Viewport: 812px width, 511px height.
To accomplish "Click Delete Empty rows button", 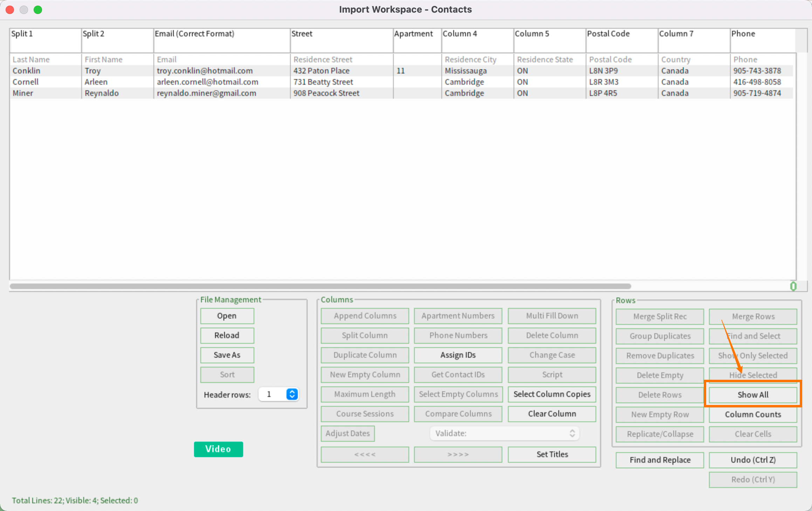I will click(x=660, y=376).
